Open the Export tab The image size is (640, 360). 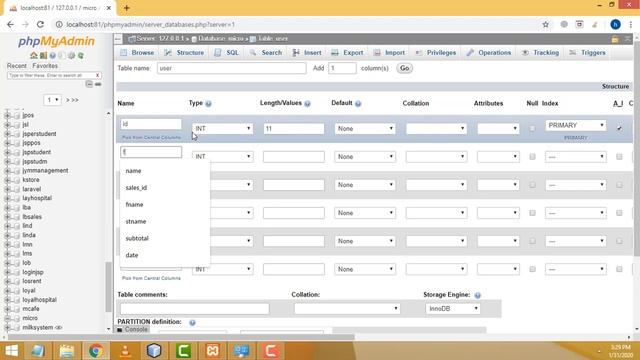tap(347, 53)
